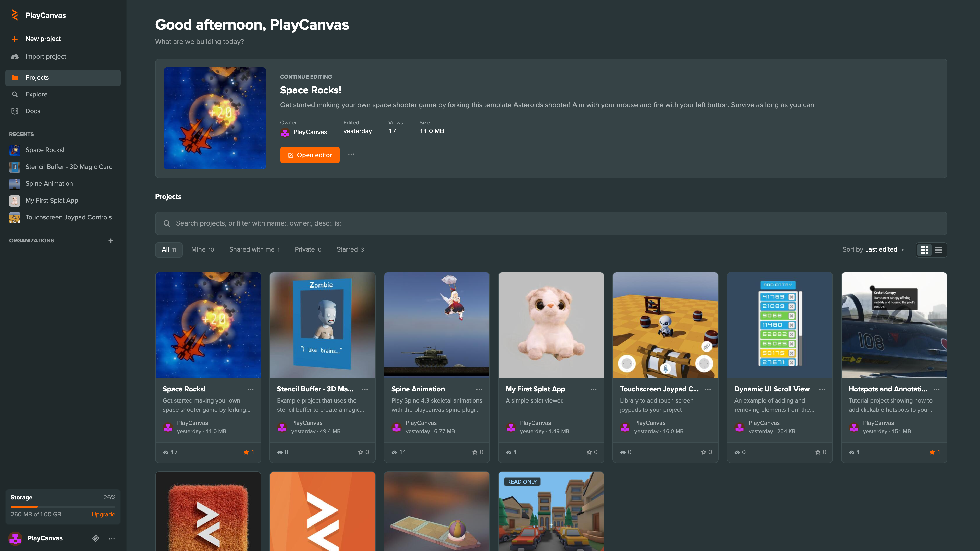The image size is (980, 551).
Task: Click the New project plus icon
Action: point(15,39)
